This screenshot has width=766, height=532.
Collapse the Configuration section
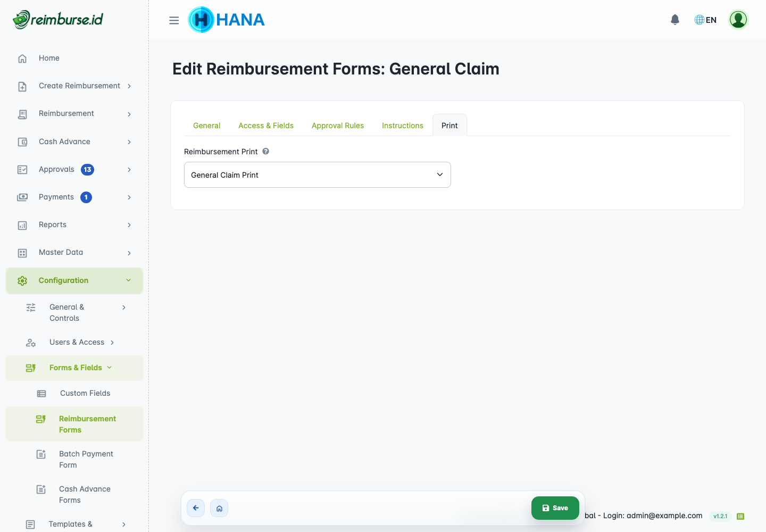[x=74, y=280]
